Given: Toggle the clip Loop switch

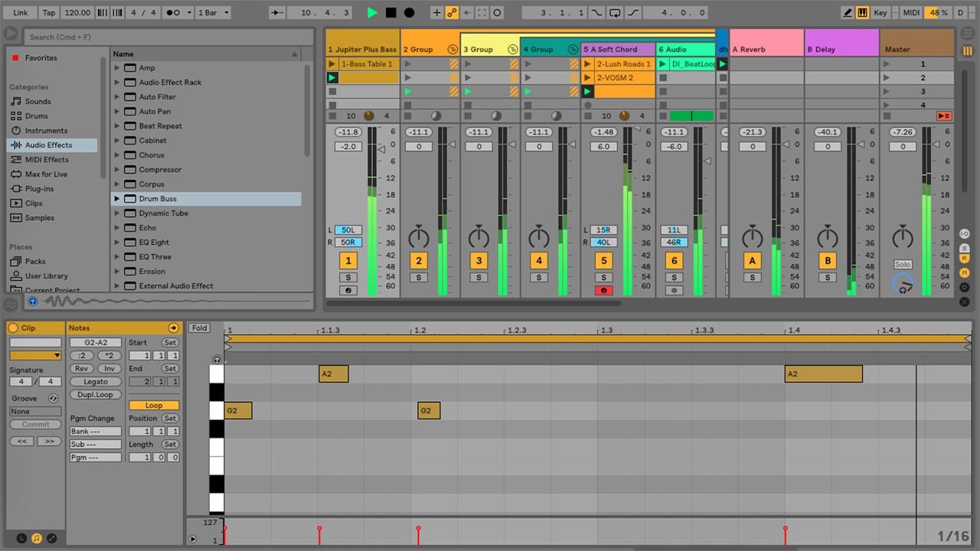Looking at the screenshot, I should 154,405.
